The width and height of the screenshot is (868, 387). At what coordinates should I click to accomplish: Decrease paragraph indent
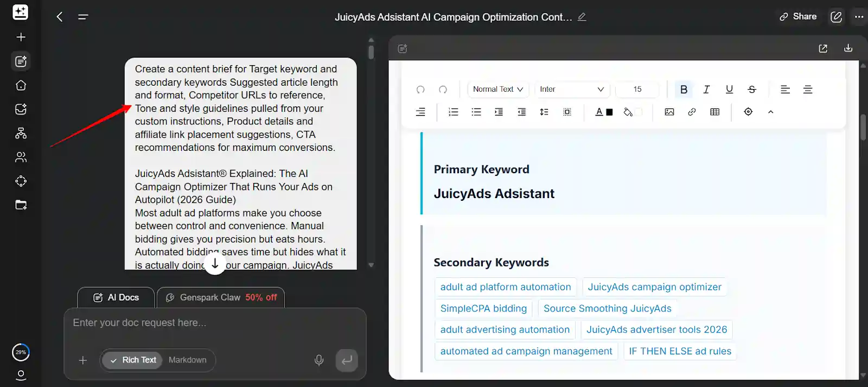click(521, 112)
